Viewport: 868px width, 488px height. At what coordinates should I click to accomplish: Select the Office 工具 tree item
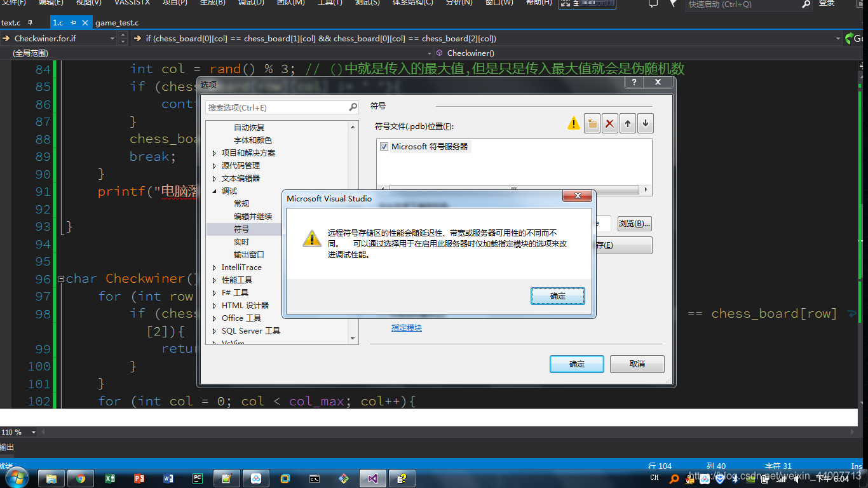241,318
